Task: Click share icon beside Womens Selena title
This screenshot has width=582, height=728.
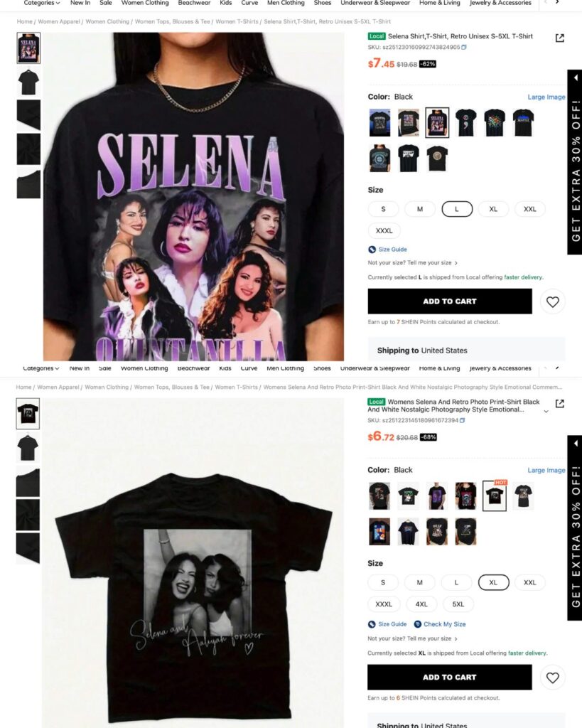Action: 560,404
